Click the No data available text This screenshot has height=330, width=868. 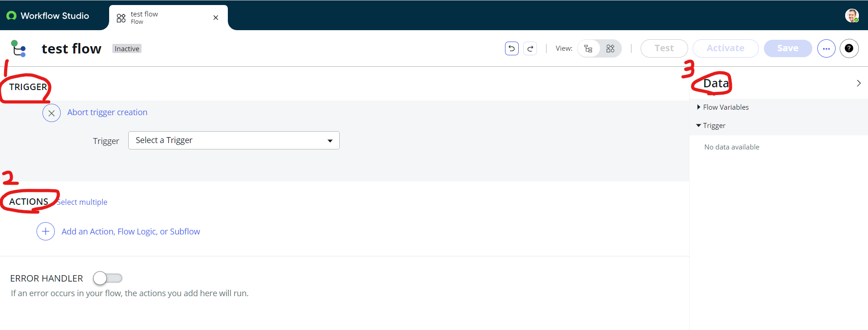point(732,147)
